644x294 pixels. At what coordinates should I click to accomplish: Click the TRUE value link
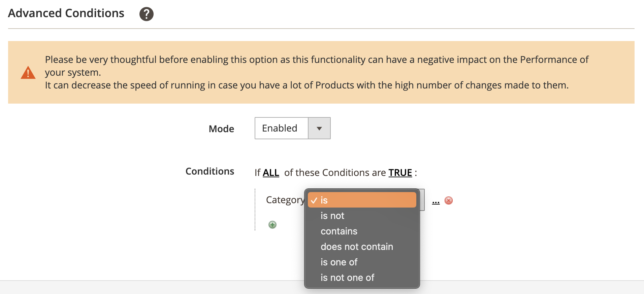(400, 173)
